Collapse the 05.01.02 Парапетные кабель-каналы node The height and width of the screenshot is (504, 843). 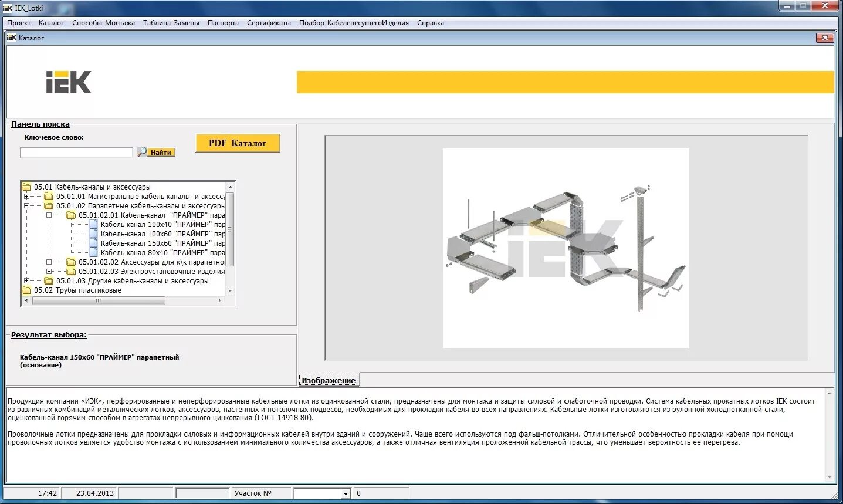[x=26, y=206]
